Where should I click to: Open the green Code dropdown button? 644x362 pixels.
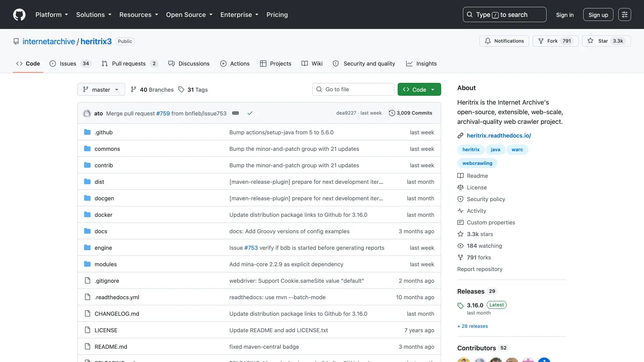coord(419,89)
